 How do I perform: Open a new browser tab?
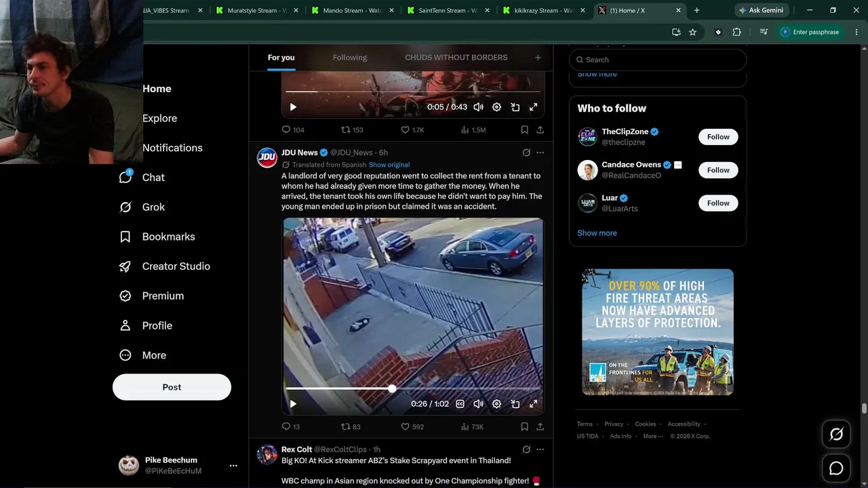click(696, 10)
